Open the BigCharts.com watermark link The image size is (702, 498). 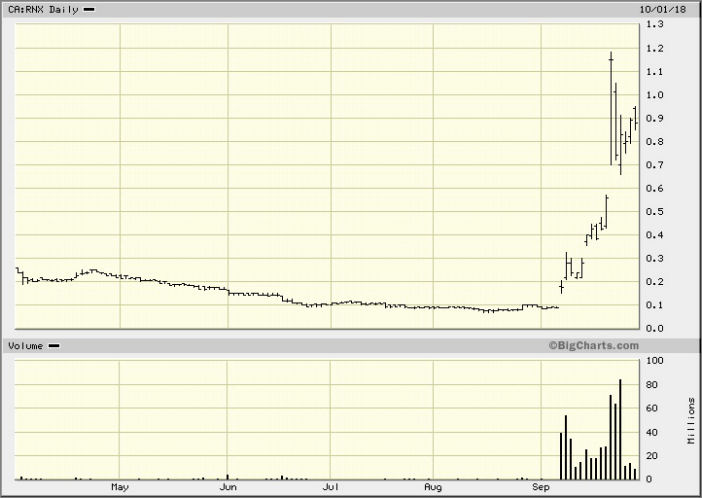click(593, 345)
